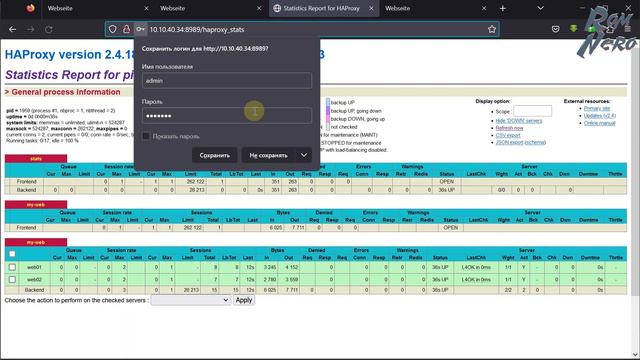Check the select-all checkbox in my-web table header
Screen dimensions: 640x360
coord(12,254)
